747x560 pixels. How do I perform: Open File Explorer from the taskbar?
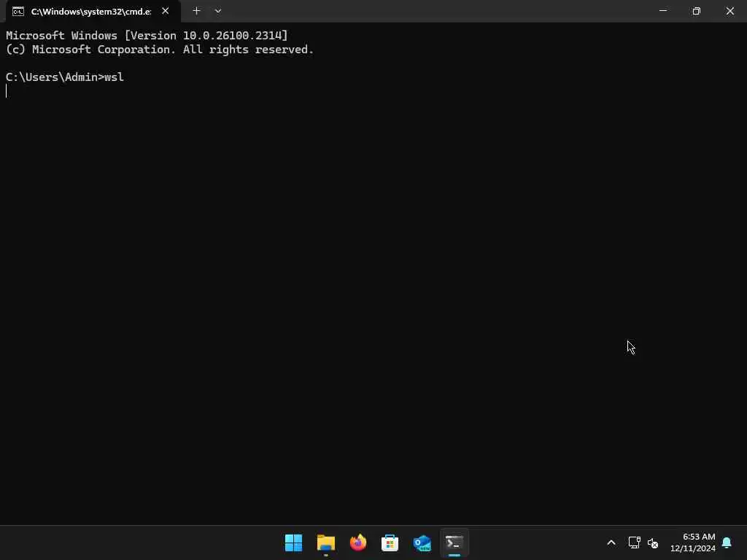[326, 542]
